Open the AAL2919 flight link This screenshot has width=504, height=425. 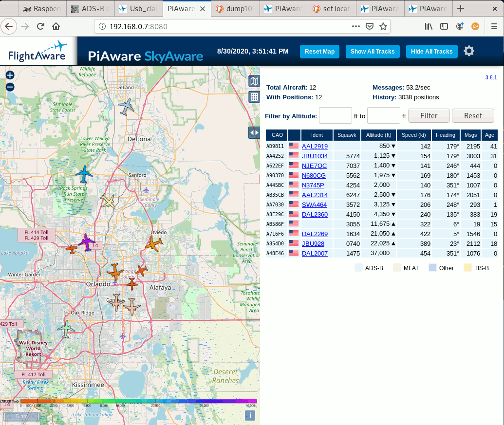(x=315, y=146)
